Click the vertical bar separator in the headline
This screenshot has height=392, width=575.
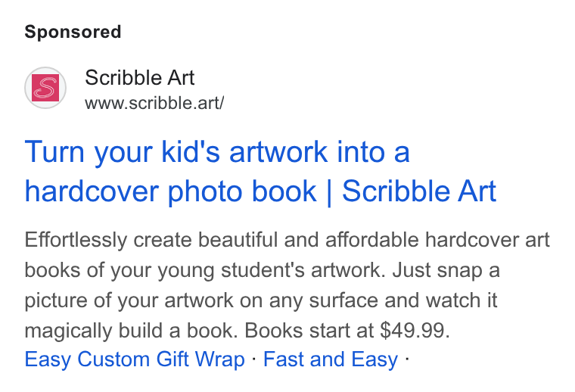329,192
